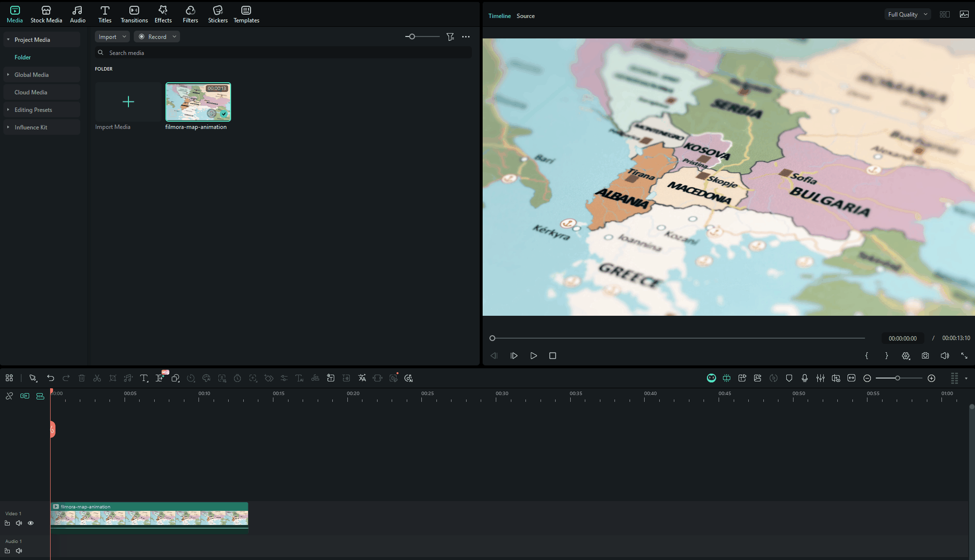Adjust the timeline zoom slider
This screenshot has width=975, height=560.
tap(898, 378)
